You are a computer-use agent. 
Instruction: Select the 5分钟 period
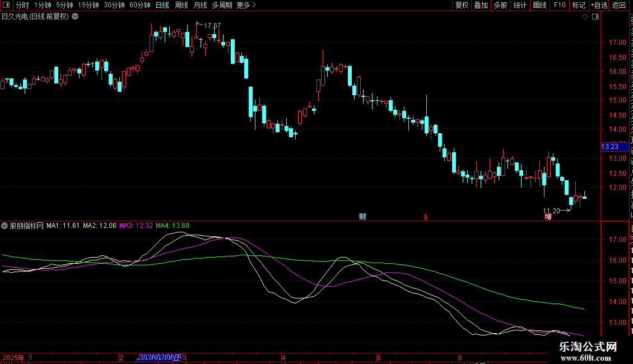64,5
